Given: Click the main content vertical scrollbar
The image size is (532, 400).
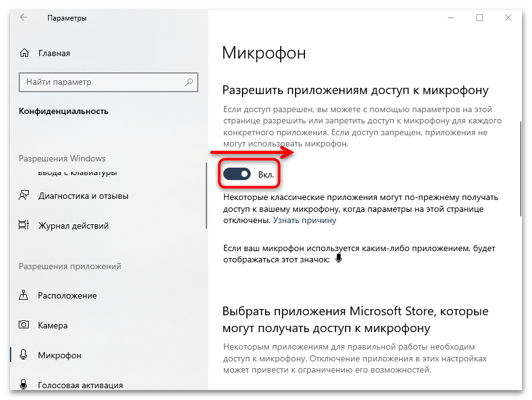Looking at the screenshot, I should (x=521, y=168).
